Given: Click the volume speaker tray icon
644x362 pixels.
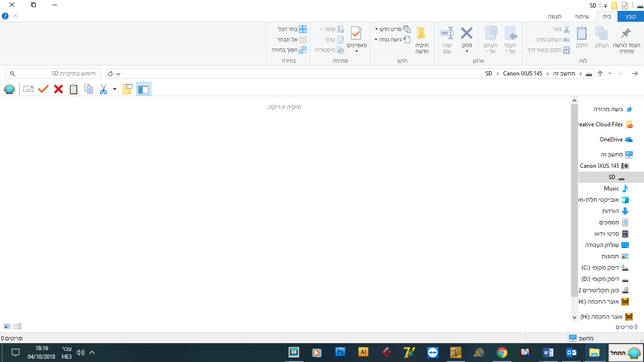Looking at the screenshot, I should [80, 353].
